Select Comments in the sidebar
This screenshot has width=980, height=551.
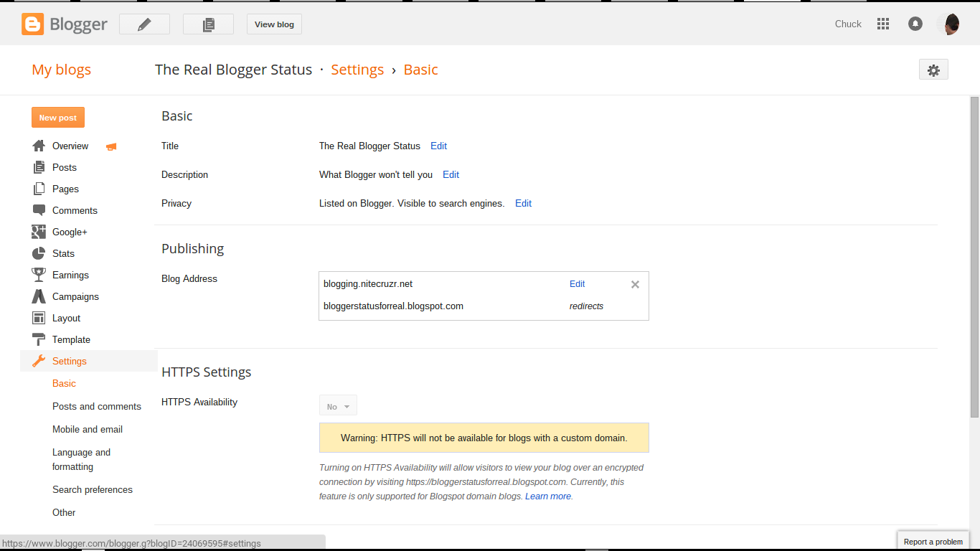click(x=75, y=210)
